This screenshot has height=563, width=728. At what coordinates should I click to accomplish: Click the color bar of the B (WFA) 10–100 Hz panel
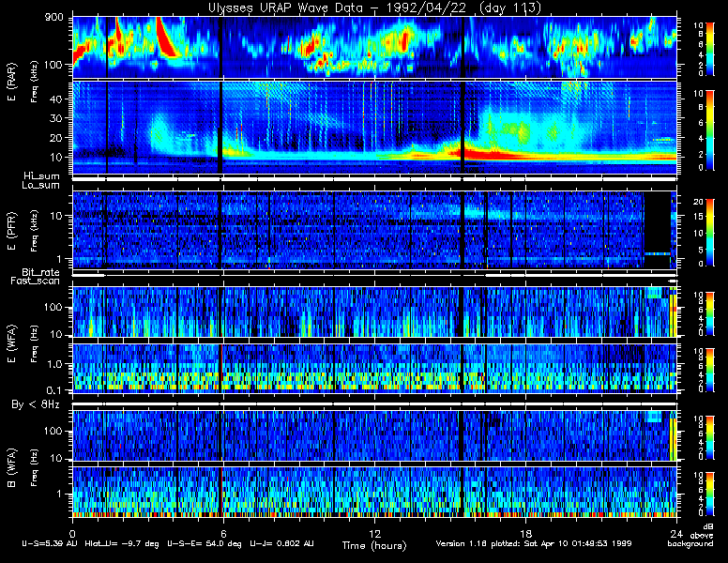point(709,437)
